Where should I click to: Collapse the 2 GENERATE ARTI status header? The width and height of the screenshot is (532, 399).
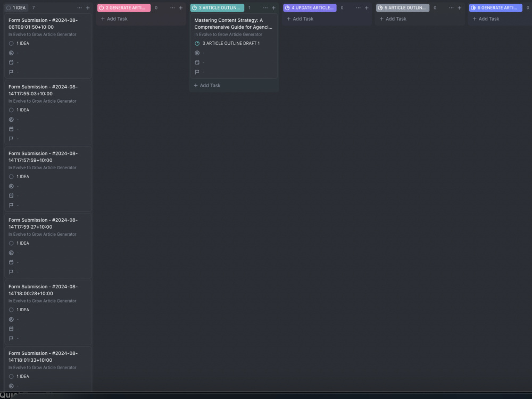coord(124,8)
